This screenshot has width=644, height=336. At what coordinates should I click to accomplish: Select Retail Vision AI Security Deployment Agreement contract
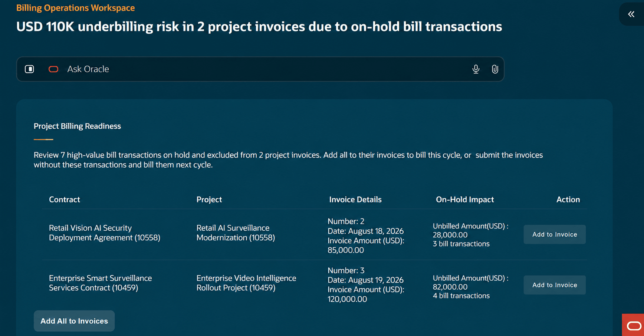click(105, 233)
